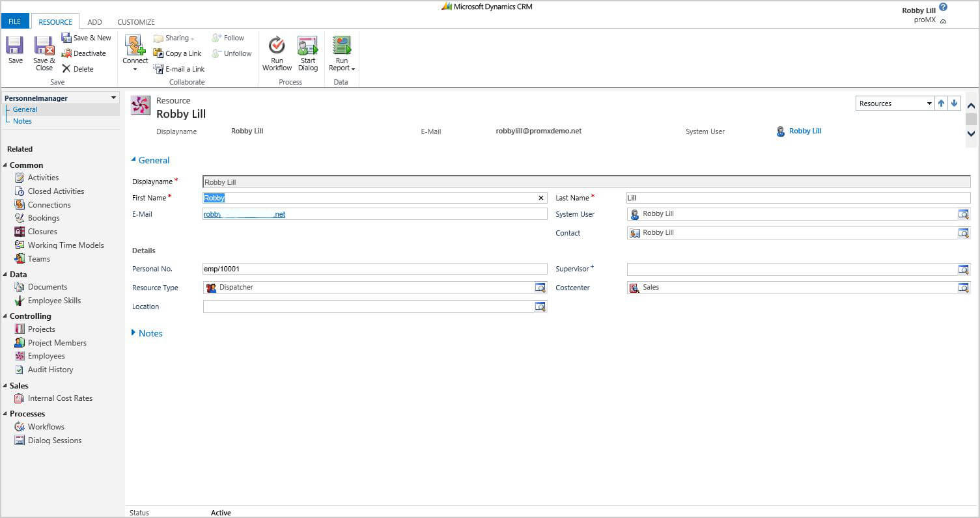Switch to the ADD ribbon tab
980x518 pixels.
94,22
